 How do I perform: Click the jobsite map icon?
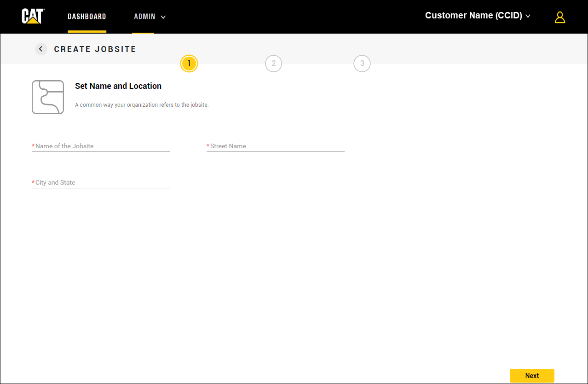(x=48, y=97)
